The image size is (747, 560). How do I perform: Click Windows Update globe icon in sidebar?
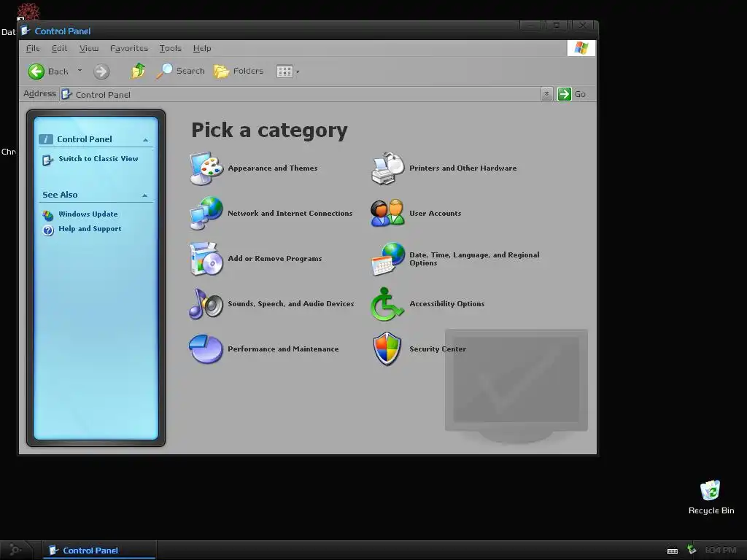click(48, 215)
